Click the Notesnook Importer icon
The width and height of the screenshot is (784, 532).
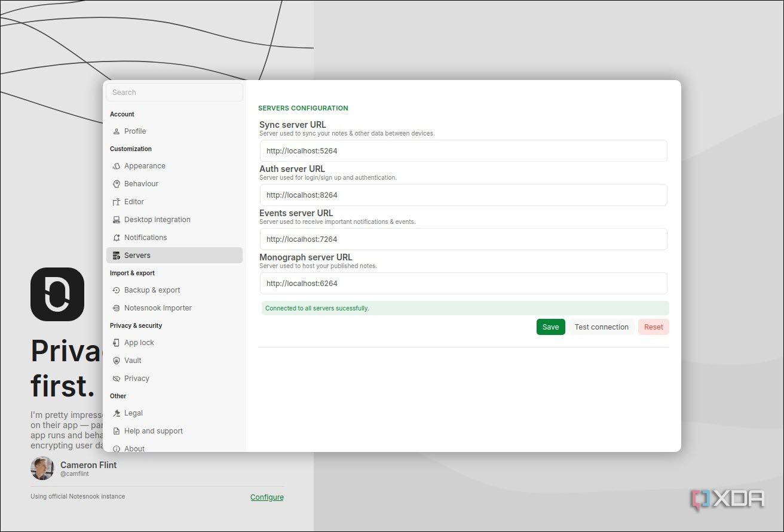pos(117,308)
